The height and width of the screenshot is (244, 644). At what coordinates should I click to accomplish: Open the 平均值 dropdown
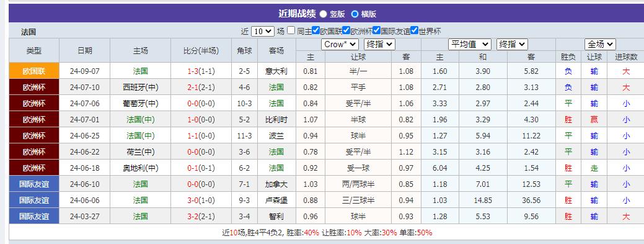(x=469, y=45)
